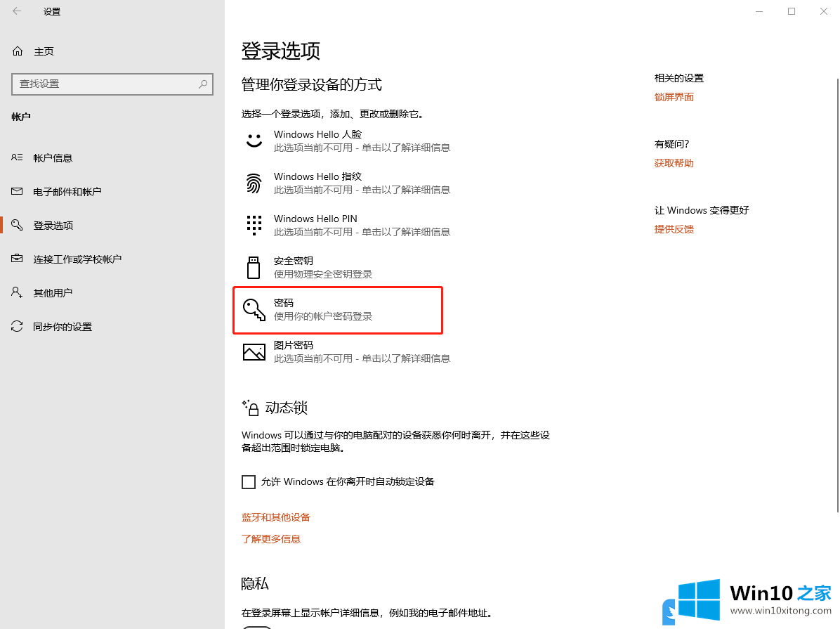Click the key icon for 密码 option
840x629 pixels.
[x=254, y=310]
